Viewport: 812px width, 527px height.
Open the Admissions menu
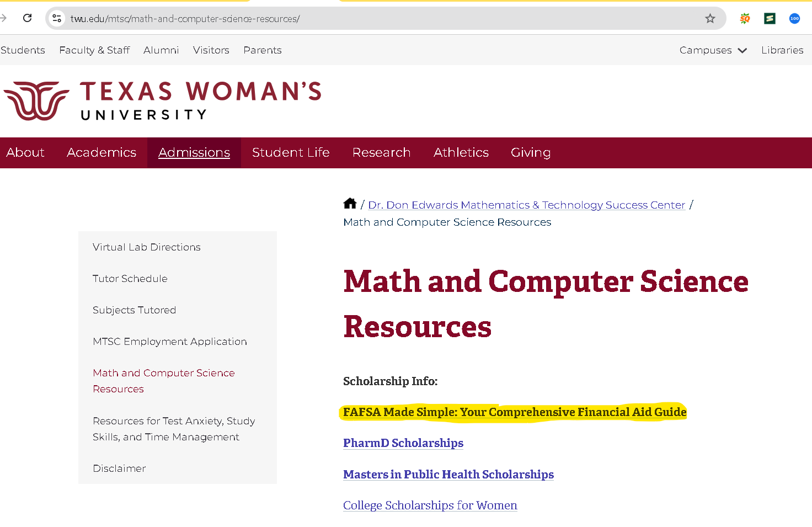coord(194,152)
